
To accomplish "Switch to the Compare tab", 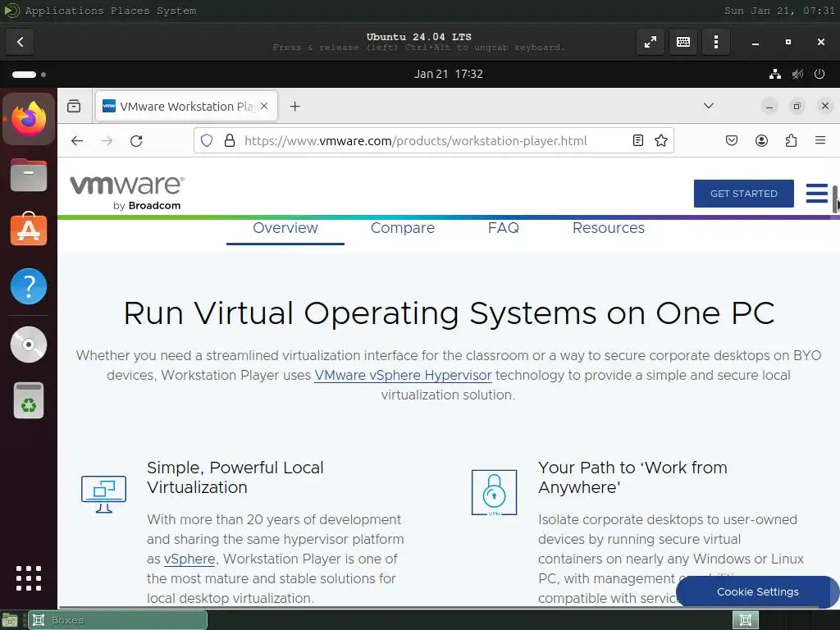I will (402, 228).
